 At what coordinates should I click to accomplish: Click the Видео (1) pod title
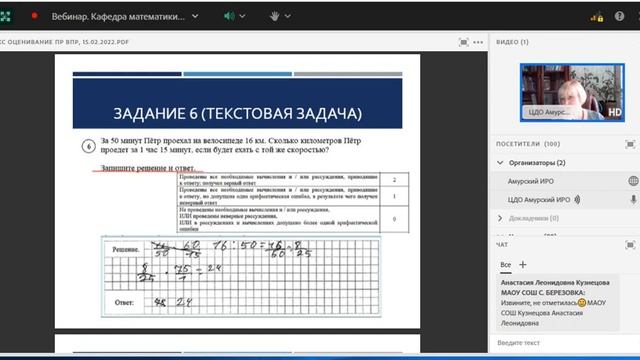(512, 42)
